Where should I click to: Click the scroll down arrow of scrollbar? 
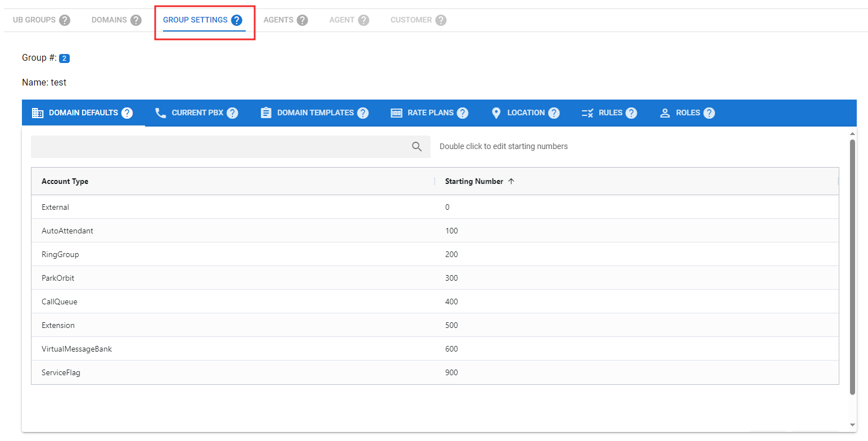coord(852,425)
